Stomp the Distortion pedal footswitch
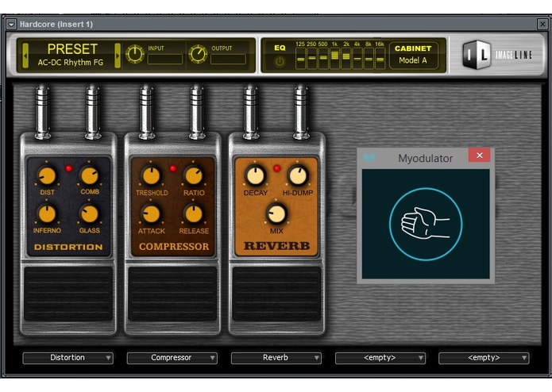Image resolution: width=552 pixels, height=392 pixels. pos(68,294)
